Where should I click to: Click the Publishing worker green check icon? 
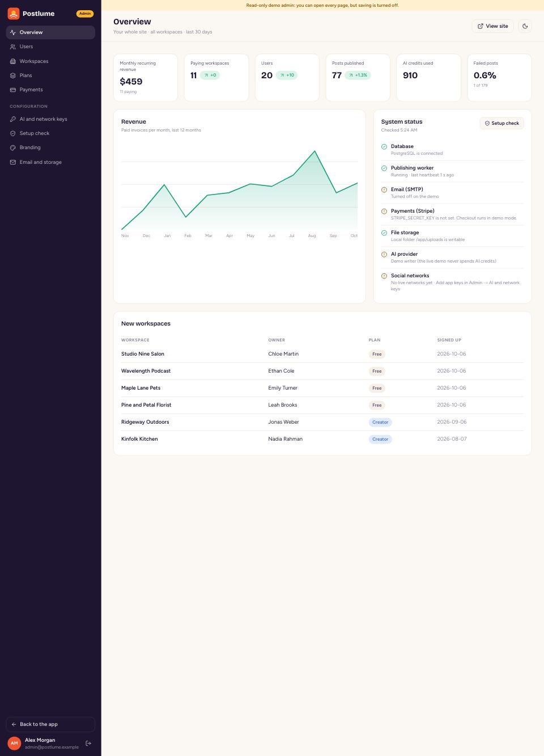tap(384, 168)
